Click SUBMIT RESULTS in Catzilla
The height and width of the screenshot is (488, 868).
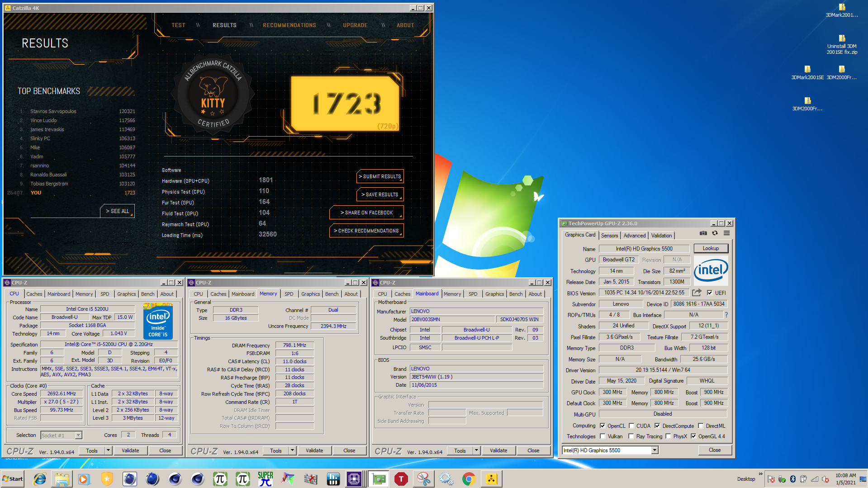[380, 176]
